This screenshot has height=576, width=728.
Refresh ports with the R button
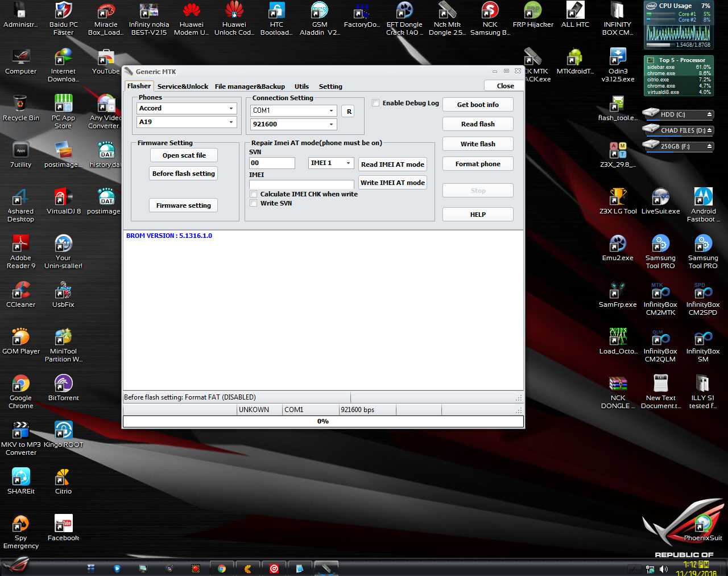(x=349, y=112)
